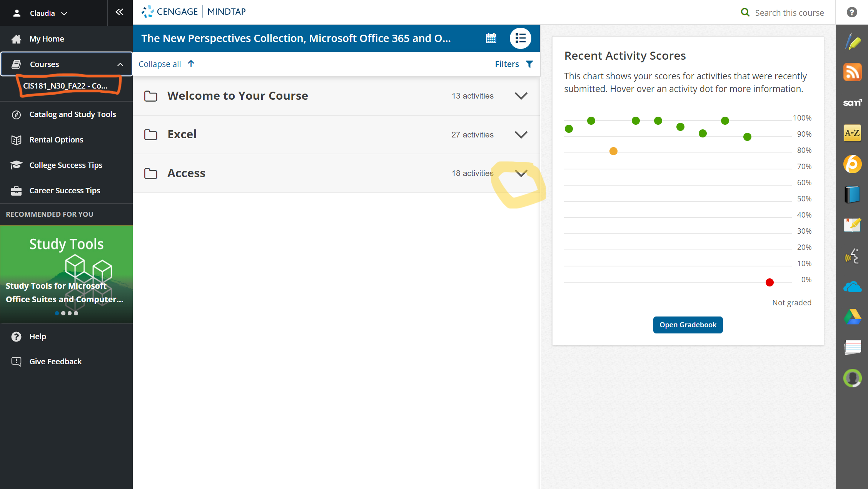The width and height of the screenshot is (868, 489).
Task: Click the '18 activities' count
Action: pos(472,173)
